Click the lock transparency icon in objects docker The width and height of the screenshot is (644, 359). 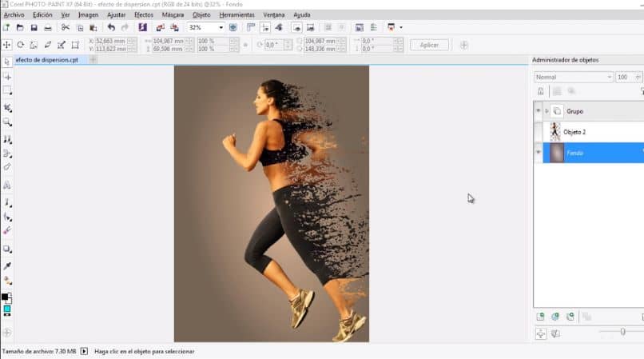[x=540, y=91]
